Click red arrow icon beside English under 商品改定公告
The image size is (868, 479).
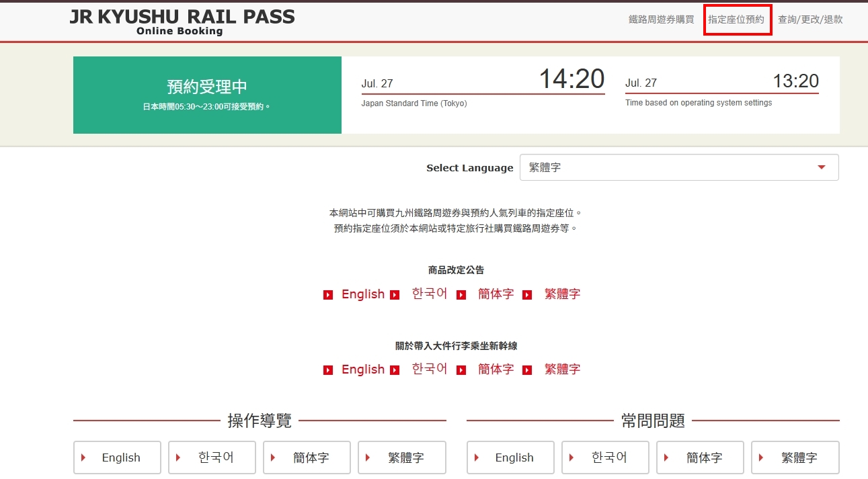pyautogui.click(x=328, y=295)
